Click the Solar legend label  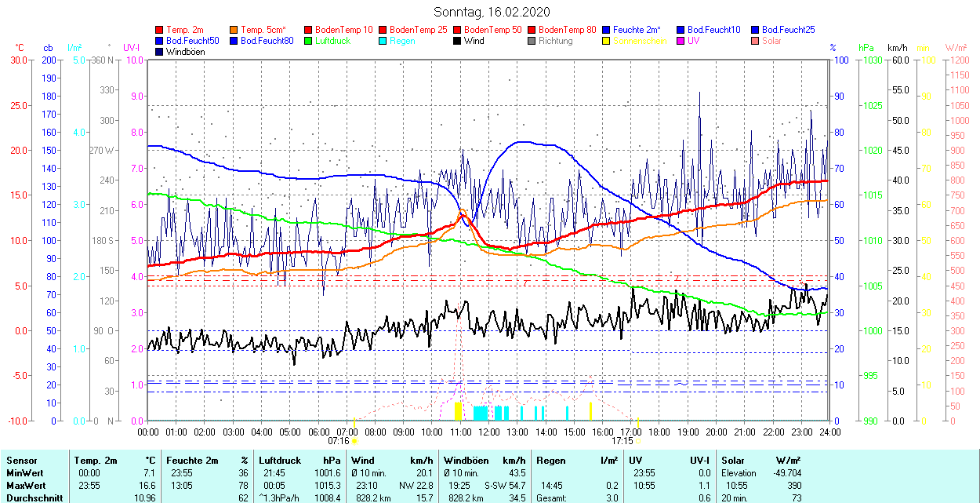pos(771,41)
